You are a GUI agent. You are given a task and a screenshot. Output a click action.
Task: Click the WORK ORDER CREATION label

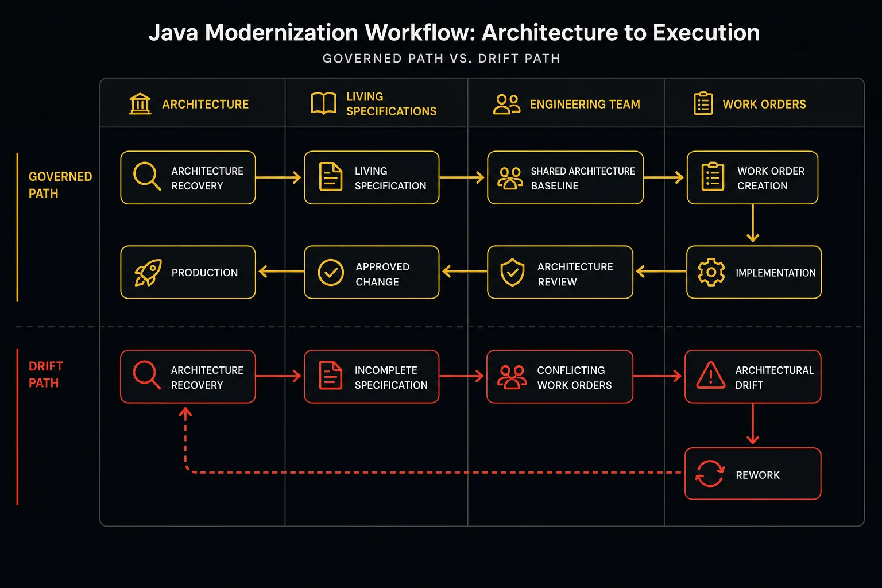pyautogui.click(x=771, y=179)
